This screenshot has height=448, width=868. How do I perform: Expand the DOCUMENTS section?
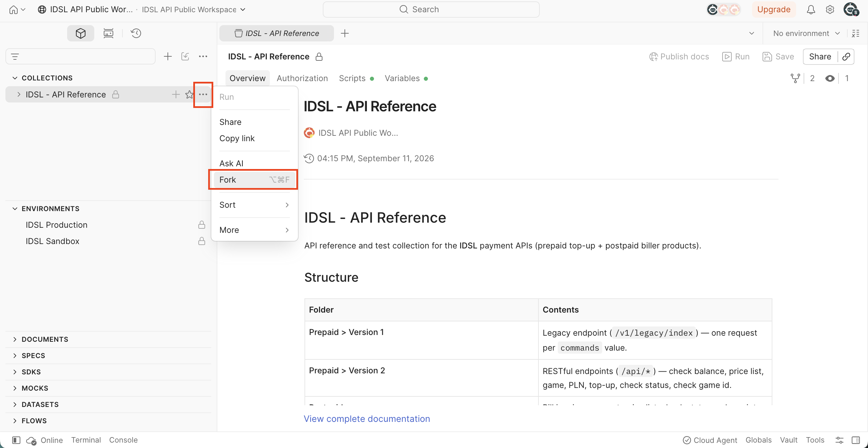pos(15,339)
